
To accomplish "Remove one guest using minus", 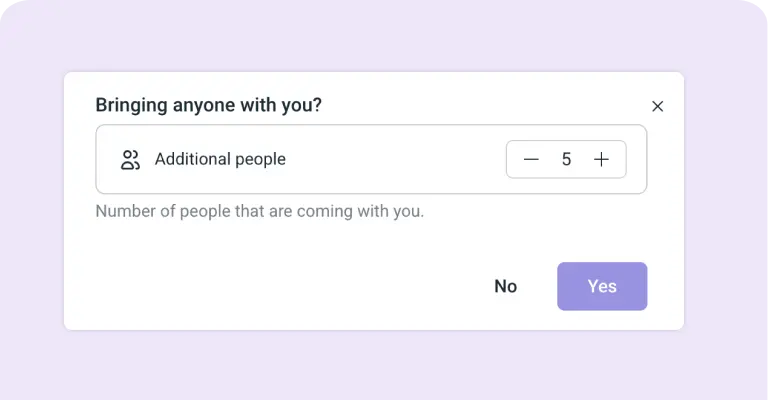I will pyautogui.click(x=531, y=159).
